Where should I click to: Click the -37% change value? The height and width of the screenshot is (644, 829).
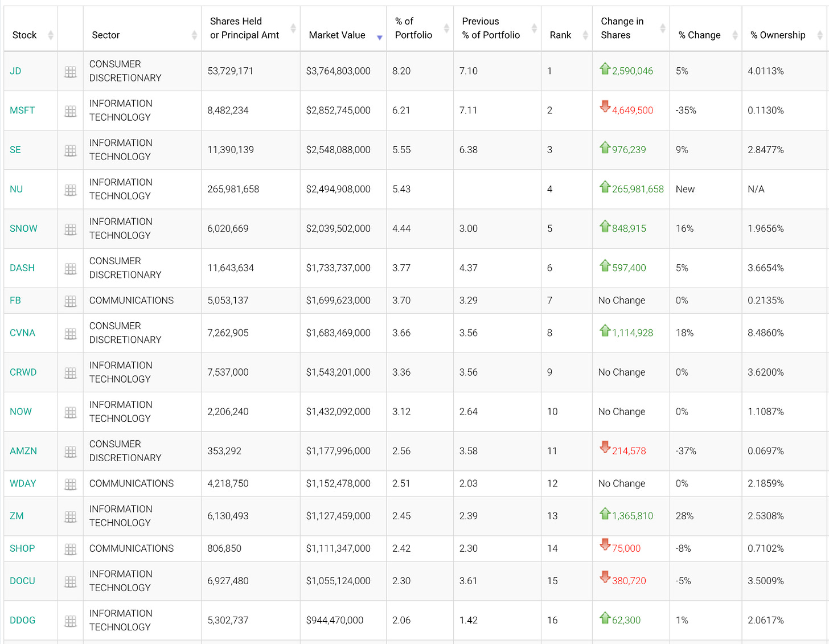686,450
